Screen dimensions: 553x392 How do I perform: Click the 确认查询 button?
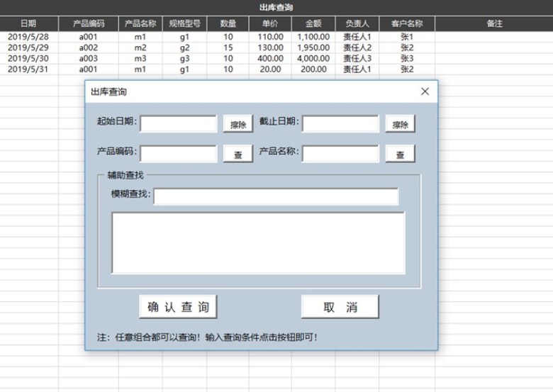pos(178,307)
